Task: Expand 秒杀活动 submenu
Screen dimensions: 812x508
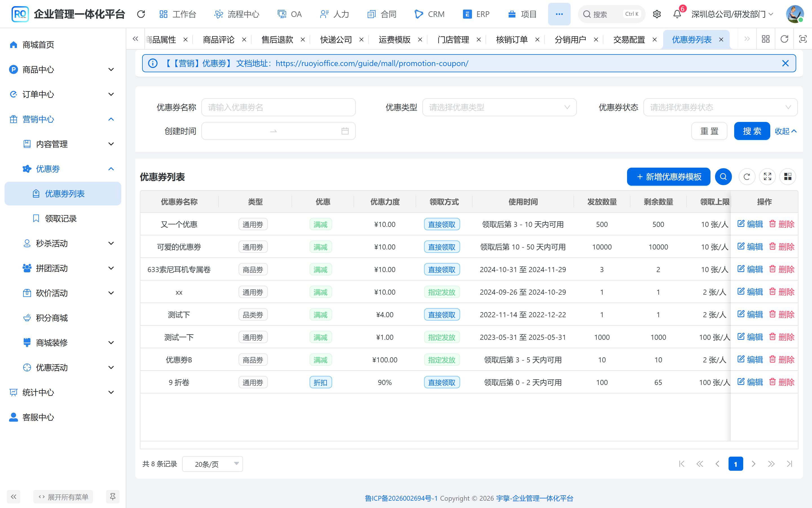Action: [63, 243]
